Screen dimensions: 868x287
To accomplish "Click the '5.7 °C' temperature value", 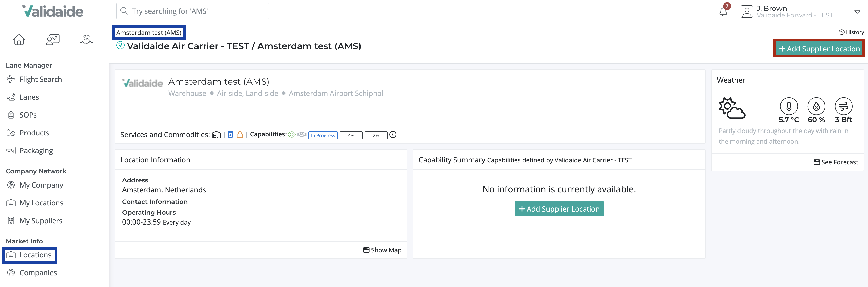I will coord(789,120).
